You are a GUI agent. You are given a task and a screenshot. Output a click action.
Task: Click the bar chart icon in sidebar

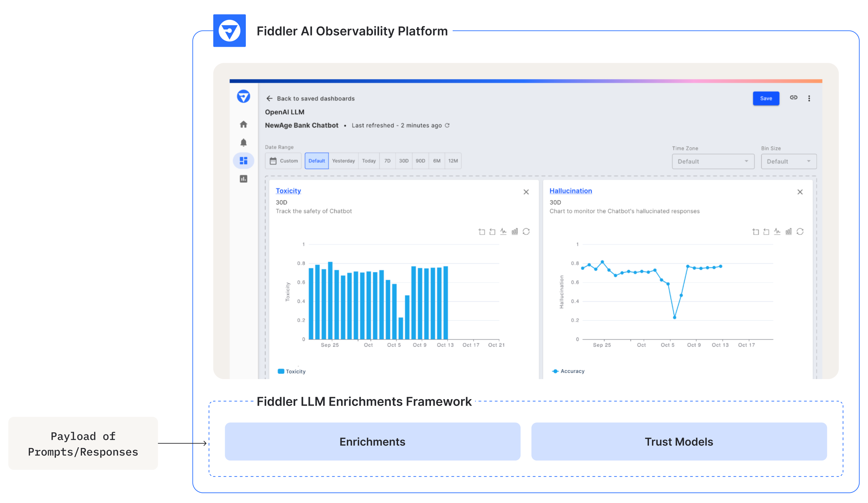(243, 179)
